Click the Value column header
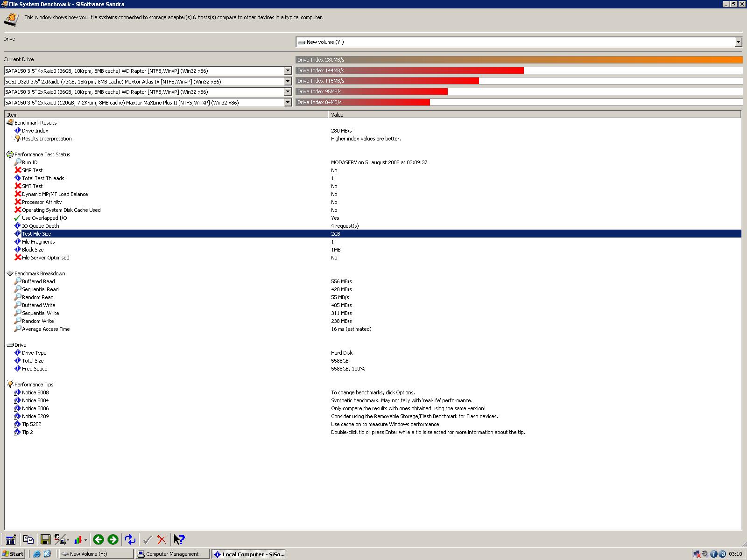This screenshot has width=747, height=560. pyautogui.click(x=535, y=114)
